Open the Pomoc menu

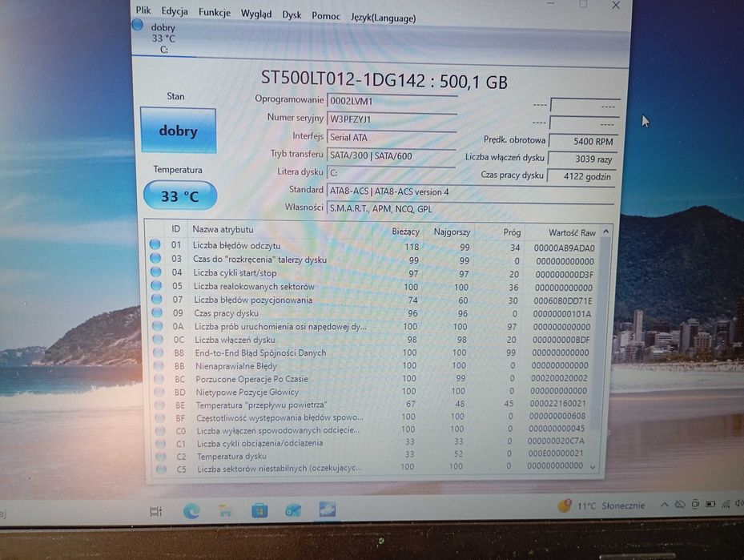326,16
